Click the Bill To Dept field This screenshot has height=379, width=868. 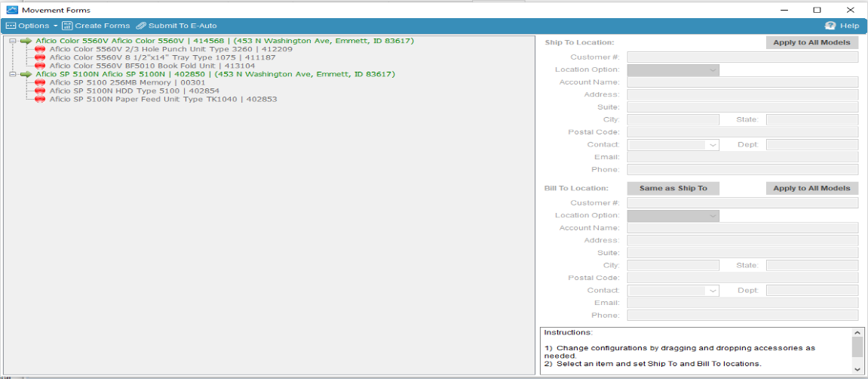click(812, 291)
